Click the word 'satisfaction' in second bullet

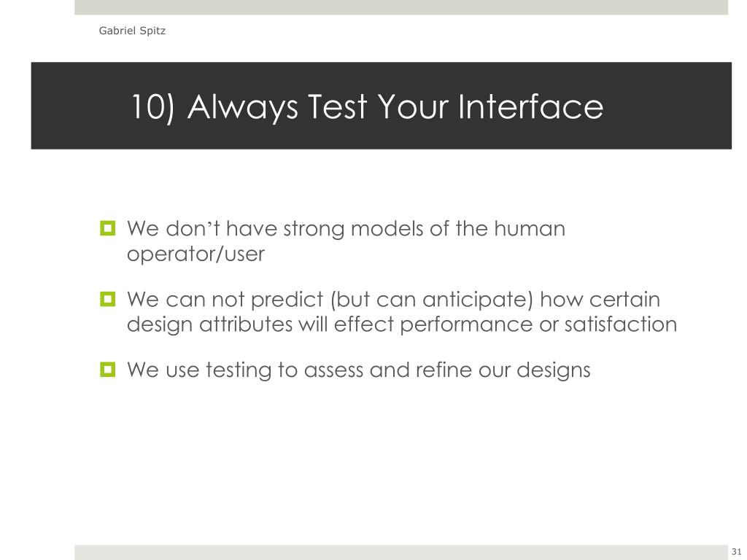click(621, 324)
